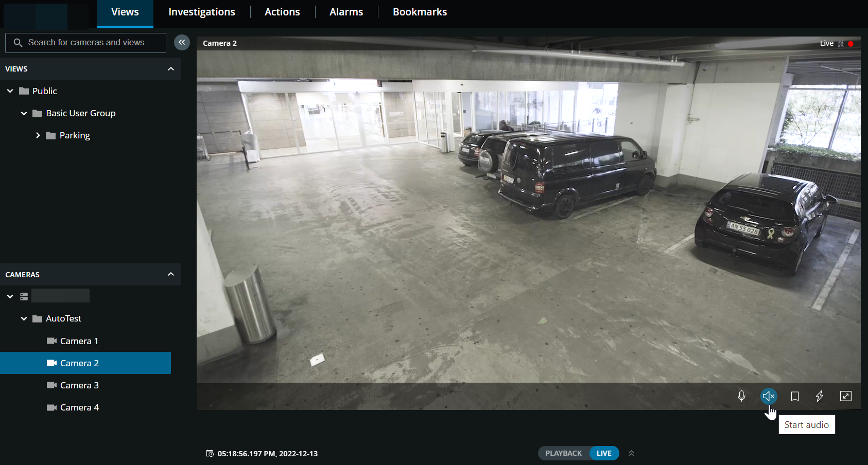The width and height of the screenshot is (868, 465).
Task: Click the Basic User Group folder icon
Action: click(37, 114)
